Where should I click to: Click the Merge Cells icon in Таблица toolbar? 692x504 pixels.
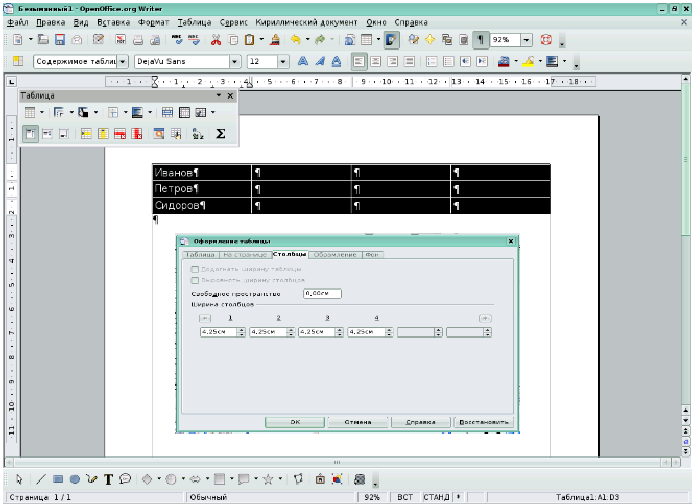(x=167, y=112)
